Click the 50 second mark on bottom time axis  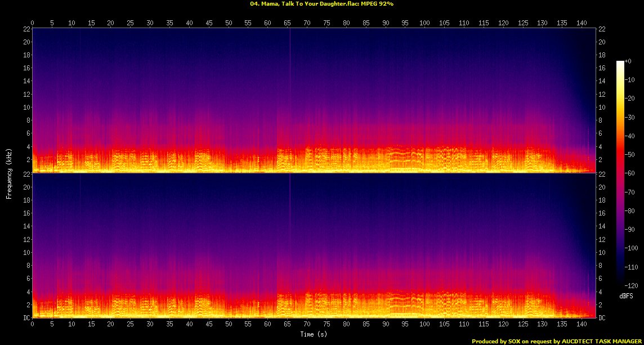click(229, 325)
